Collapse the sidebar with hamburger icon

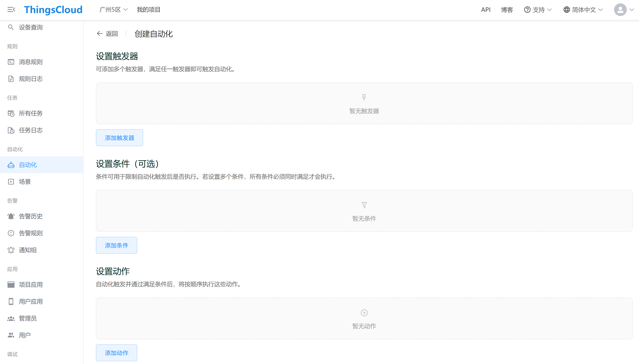pos(11,10)
